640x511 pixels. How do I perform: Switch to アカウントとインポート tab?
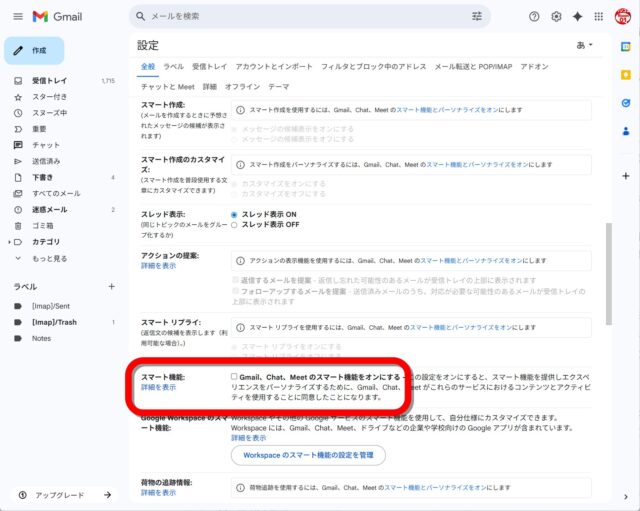tap(274, 67)
